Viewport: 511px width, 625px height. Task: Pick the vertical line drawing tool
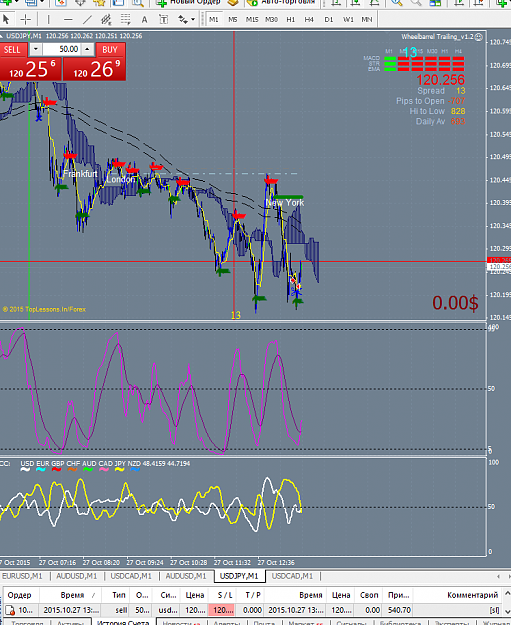coord(49,19)
